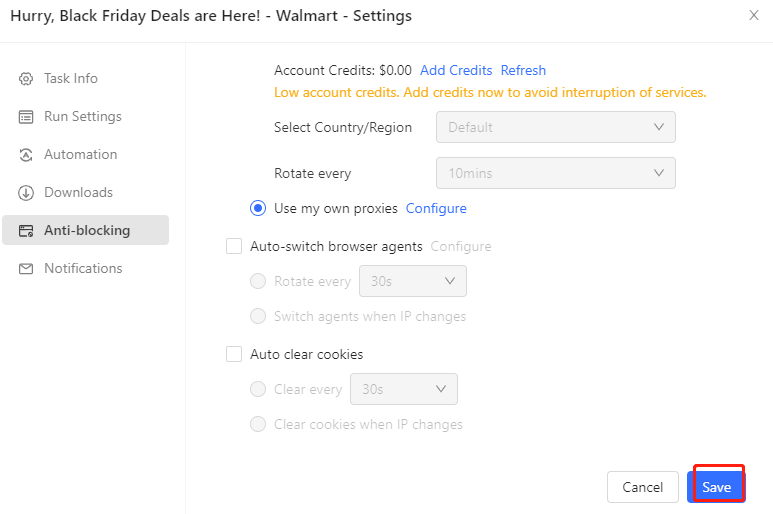Enable Auto clear cookies checkbox

coord(234,354)
